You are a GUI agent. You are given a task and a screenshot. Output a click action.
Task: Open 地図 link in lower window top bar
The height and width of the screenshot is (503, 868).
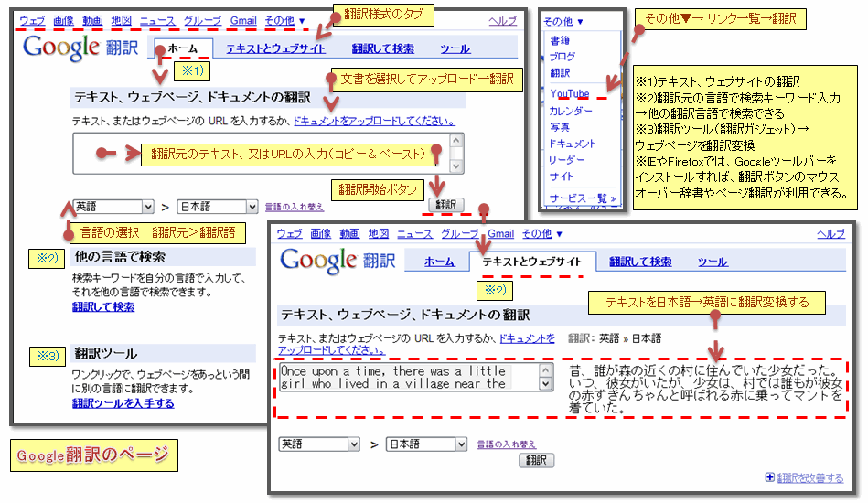[378, 233]
